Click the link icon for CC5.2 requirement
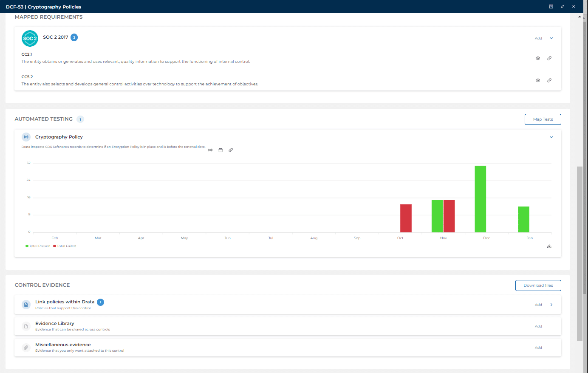This screenshot has width=588, height=373. coord(549,80)
